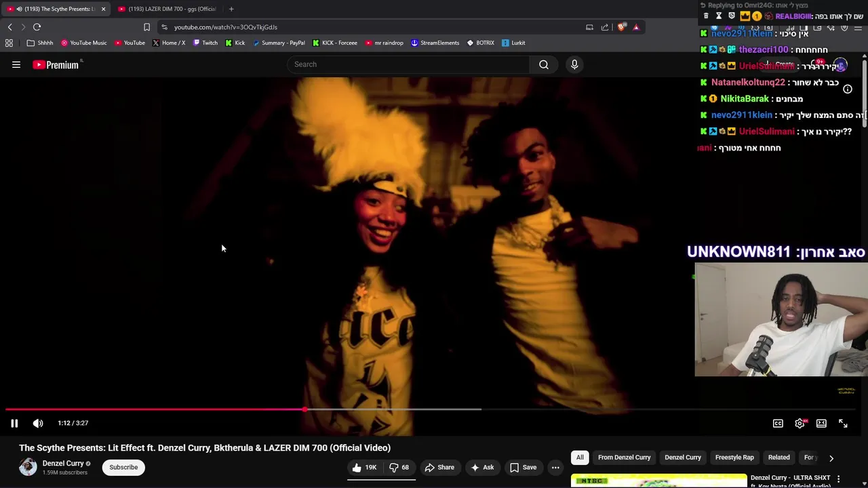Open a new browser tab

(231, 9)
